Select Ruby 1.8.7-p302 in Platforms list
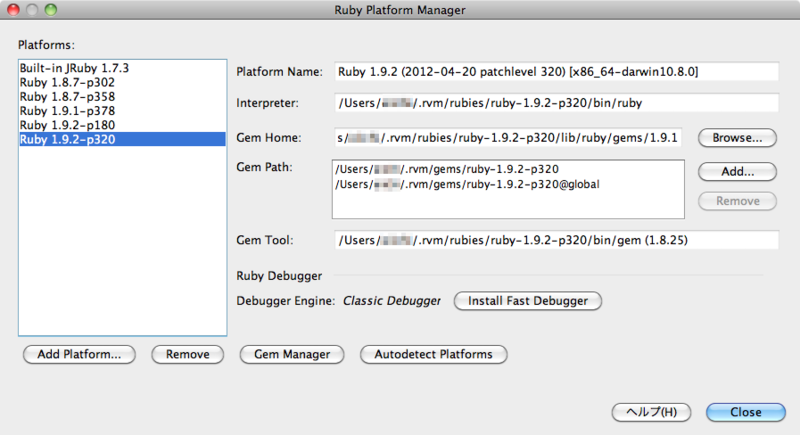Image resolution: width=800 pixels, height=435 pixels. pyautogui.click(x=122, y=82)
